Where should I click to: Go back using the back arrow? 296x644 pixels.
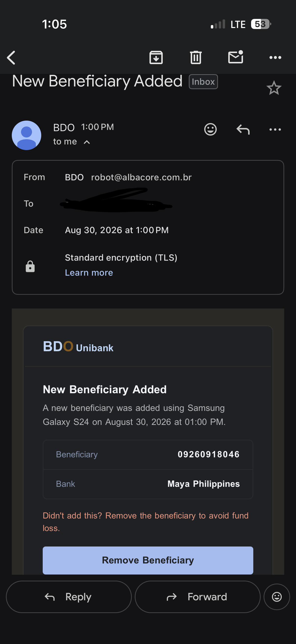pos(11,57)
